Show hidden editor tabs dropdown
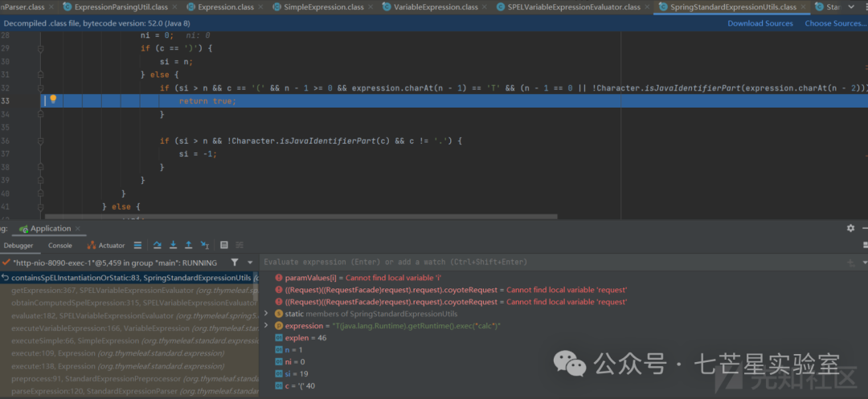Image resolution: width=868 pixels, height=399 pixels. coord(851,7)
